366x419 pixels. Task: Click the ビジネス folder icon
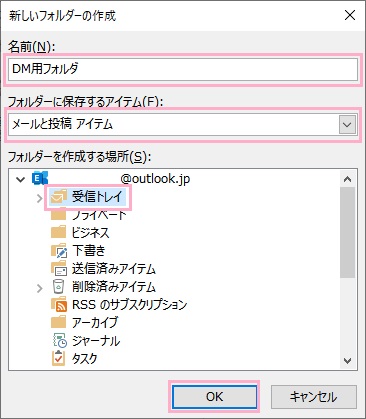pyautogui.click(x=59, y=232)
